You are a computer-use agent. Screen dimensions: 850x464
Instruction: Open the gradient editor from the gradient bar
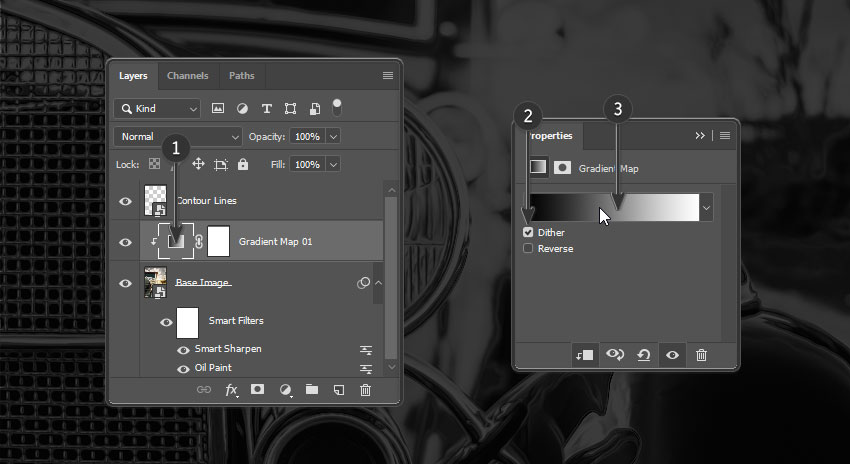[x=615, y=208]
